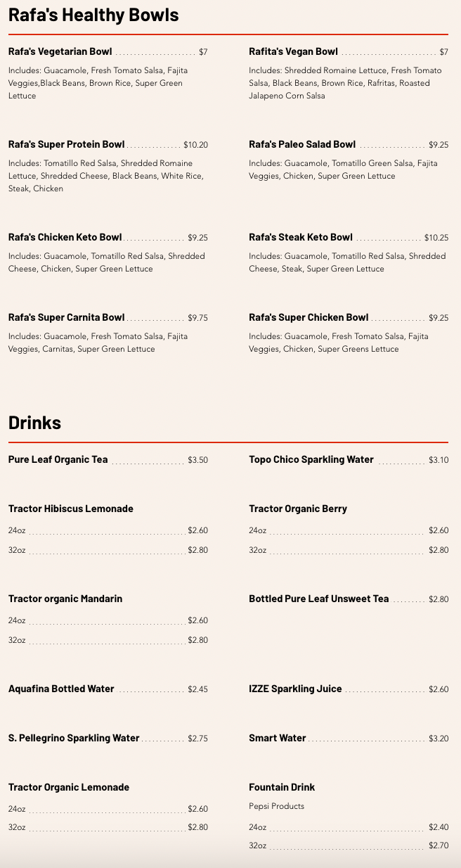Click Rafa's Healthy Bowls heading
Image resolution: width=461 pixels, height=868 pixels.
tap(93, 14)
